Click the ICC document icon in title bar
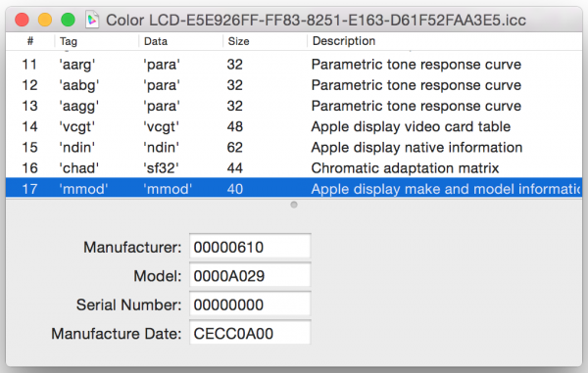This screenshot has height=373, width=588. [x=92, y=20]
